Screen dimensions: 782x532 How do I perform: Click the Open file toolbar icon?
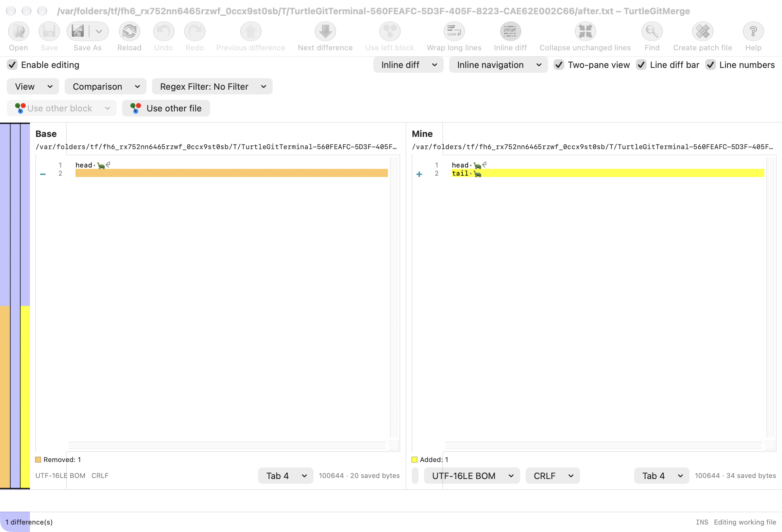(18, 32)
